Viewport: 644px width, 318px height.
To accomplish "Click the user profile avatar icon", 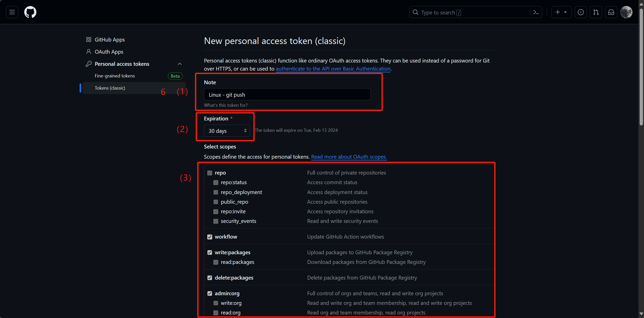I will tap(626, 12).
